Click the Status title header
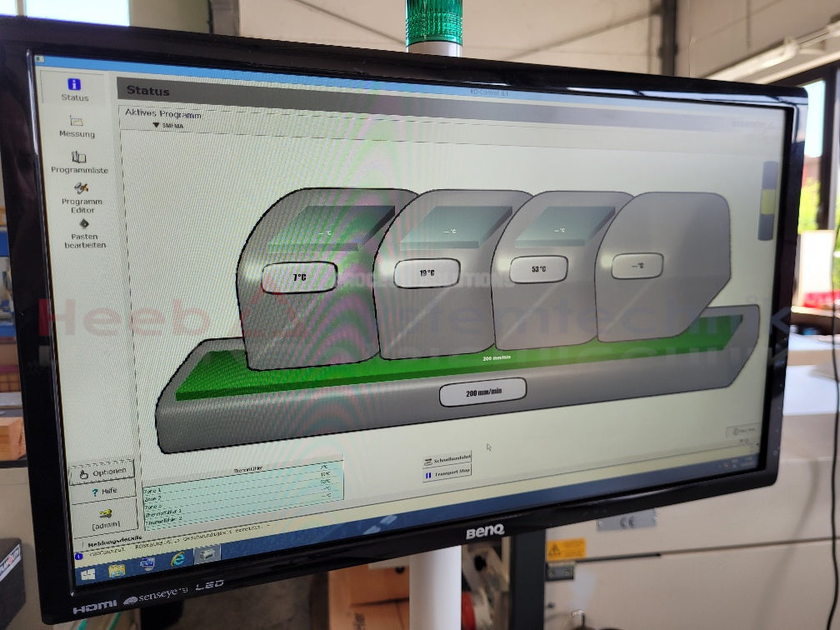The image size is (840, 630). (x=147, y=91)
